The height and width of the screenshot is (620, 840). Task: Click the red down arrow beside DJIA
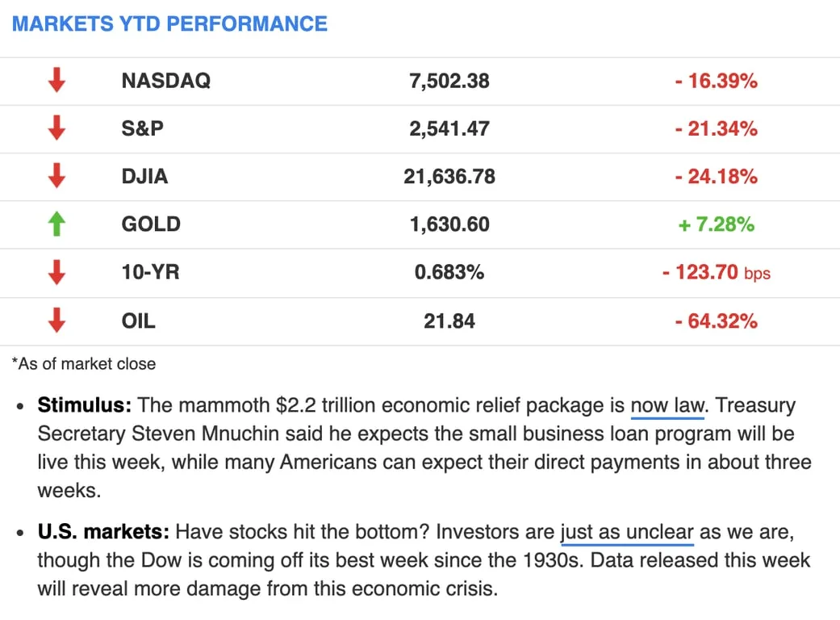[56, 176]
